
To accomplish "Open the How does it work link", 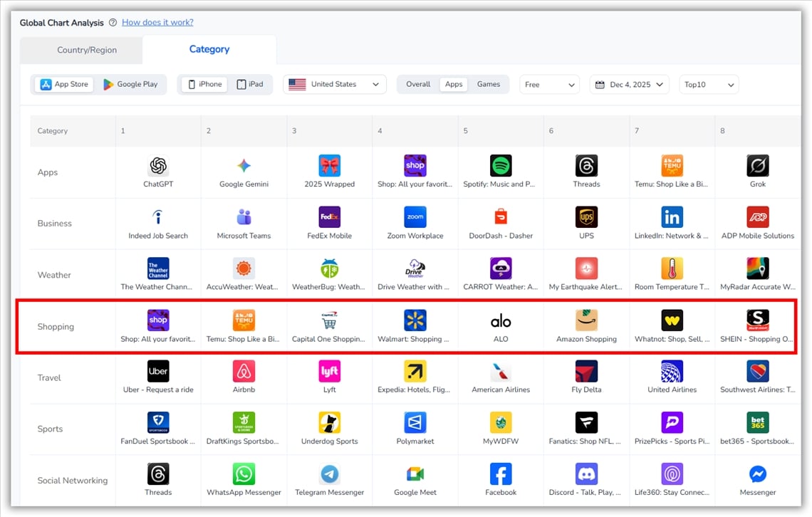I will [157, 23].
